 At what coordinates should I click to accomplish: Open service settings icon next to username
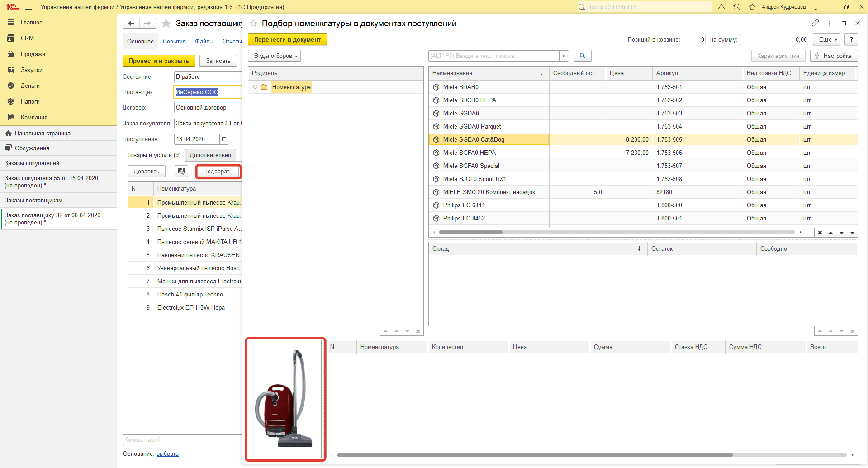[816, 7]
